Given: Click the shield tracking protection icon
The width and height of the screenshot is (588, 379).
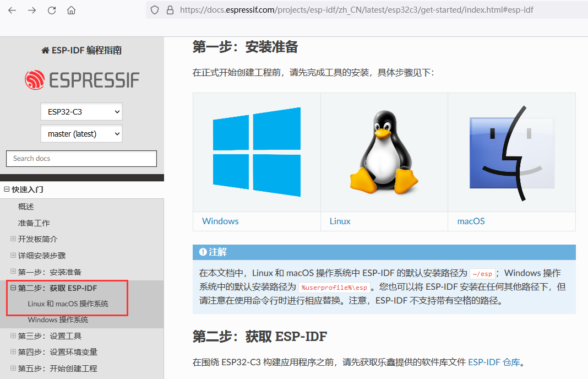Looking at the screenshot, I should click(155, 10).
